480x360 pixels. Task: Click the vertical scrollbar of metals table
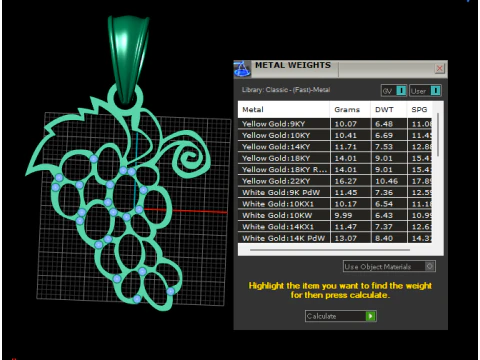438,135
